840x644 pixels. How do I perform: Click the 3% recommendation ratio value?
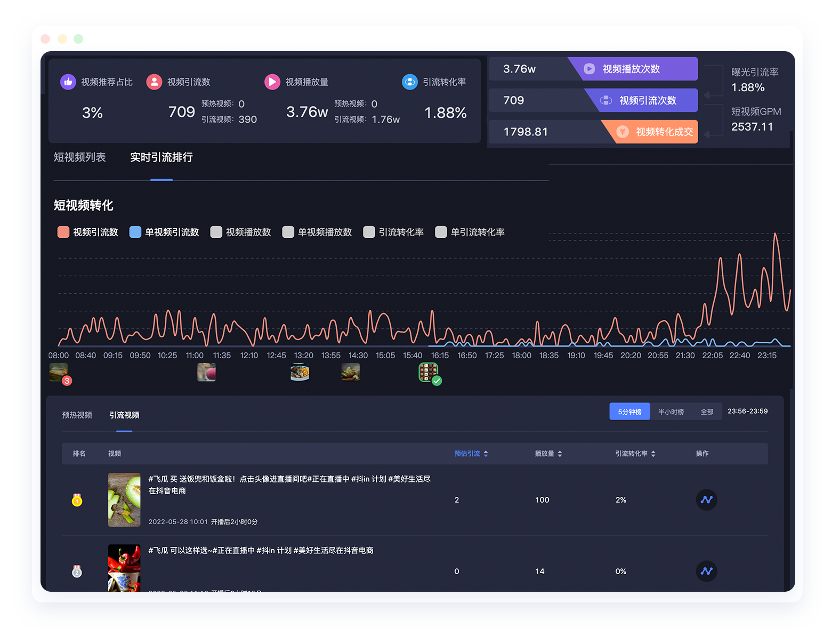click(92, 112)
